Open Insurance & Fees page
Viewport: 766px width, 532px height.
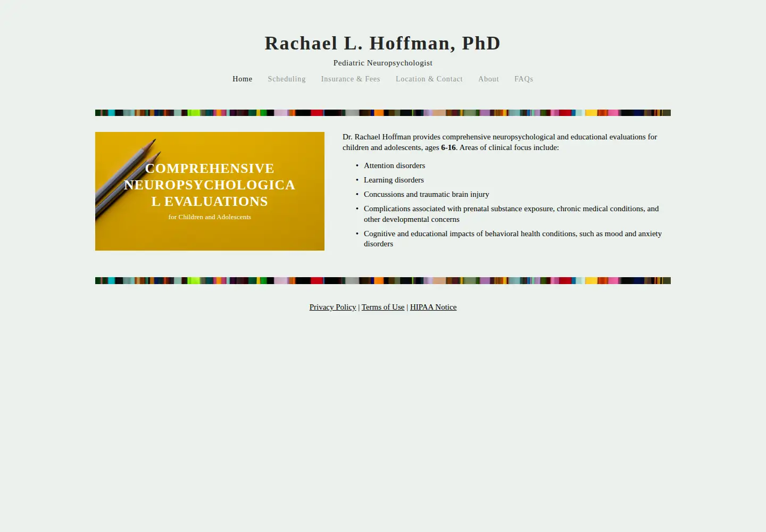(x=351, y=79)
